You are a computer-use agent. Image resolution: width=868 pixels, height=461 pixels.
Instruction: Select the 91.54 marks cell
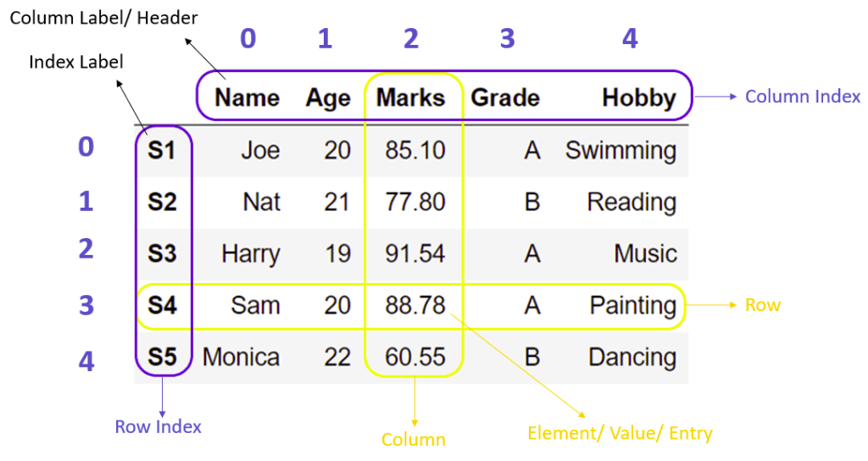click(415, 254)
